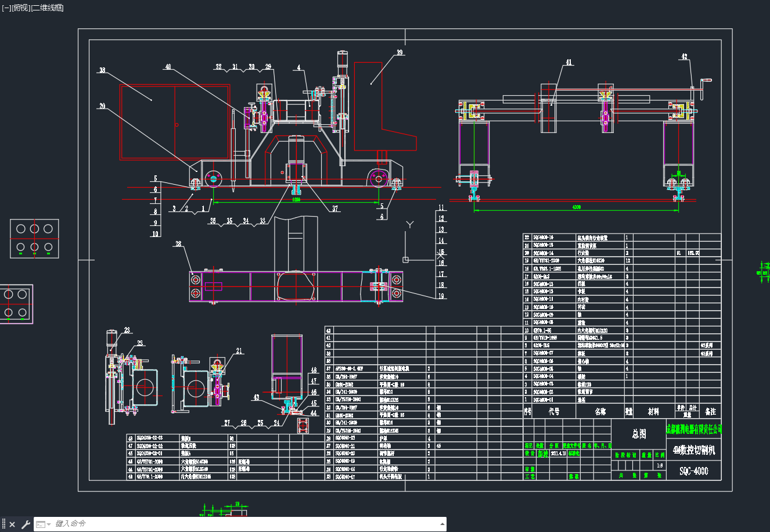Select the green company name text in title block
Screen dimensions: 770x532
(x=693, y=429)
